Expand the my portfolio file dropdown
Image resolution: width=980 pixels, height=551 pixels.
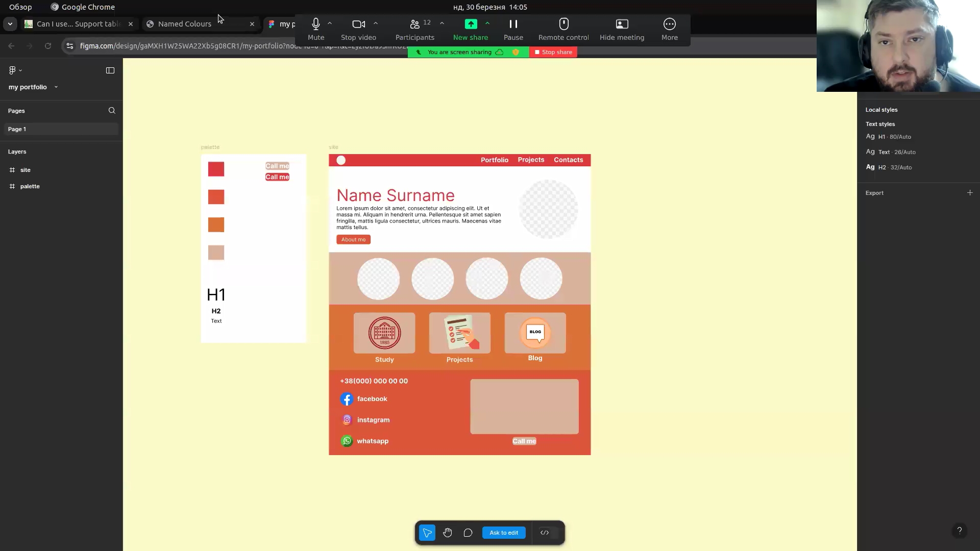click(x=56, y=87)
